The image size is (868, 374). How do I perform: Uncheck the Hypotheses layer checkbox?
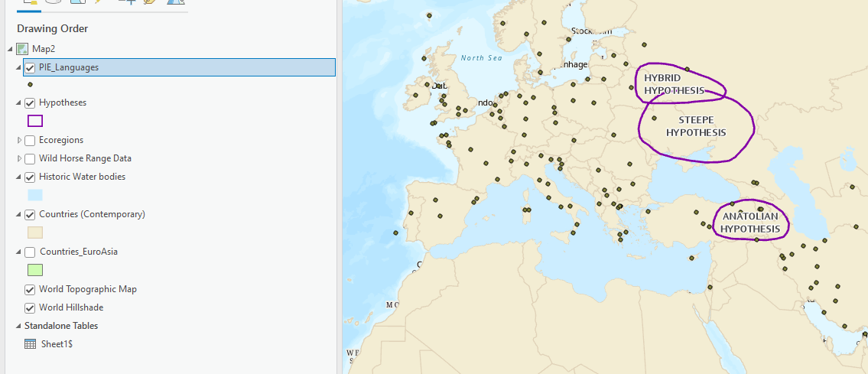click(31, 102)
